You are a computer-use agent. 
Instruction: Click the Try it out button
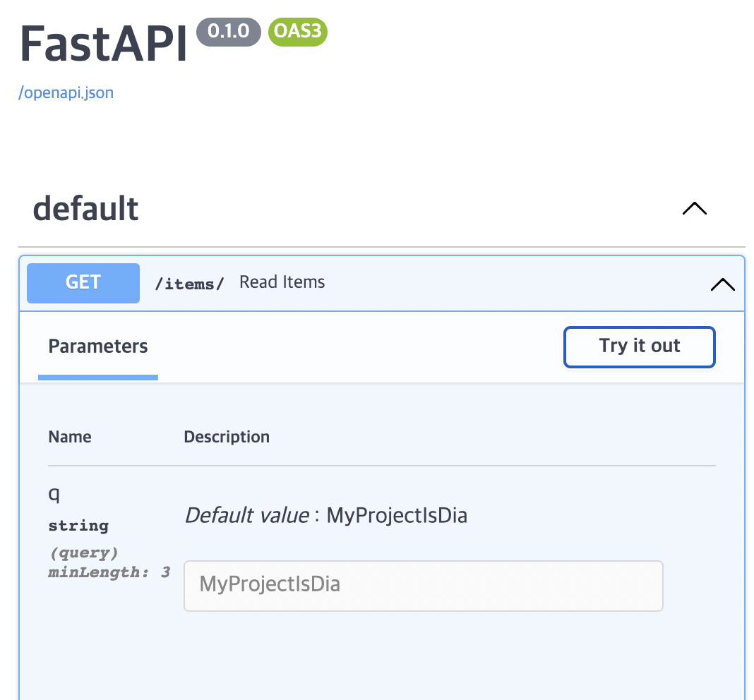tap(639, 346)
